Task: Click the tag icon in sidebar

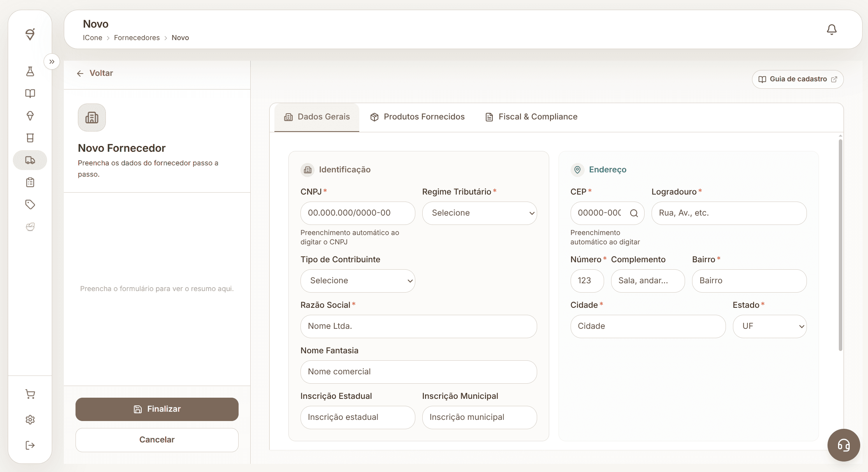Action: [x=30, y=205]
